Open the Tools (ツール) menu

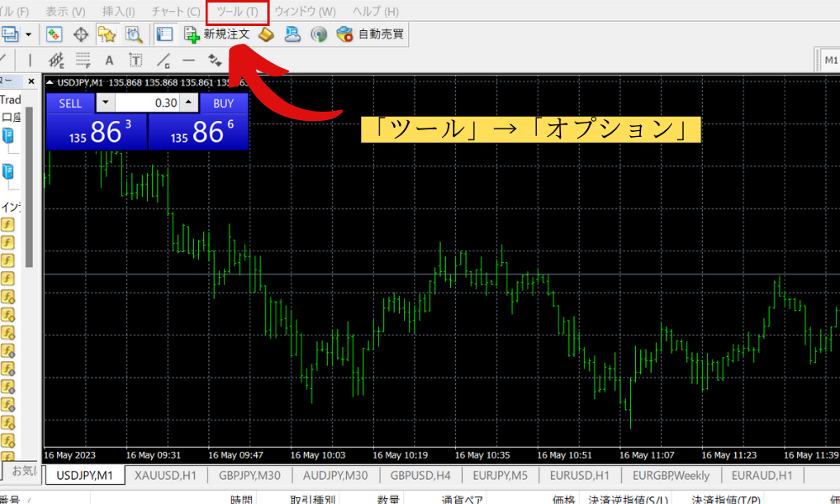[237, 12]
